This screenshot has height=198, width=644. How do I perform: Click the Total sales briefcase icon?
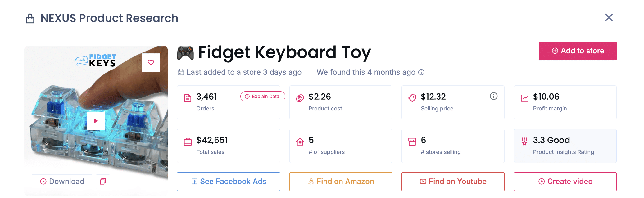click(188, 142)
